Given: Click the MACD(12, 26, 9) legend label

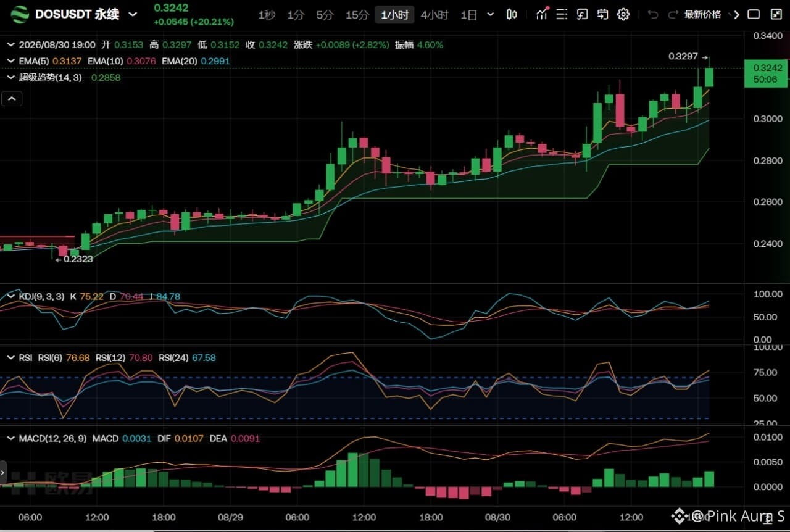Looking at the screenshot, I should click(52, 439).
